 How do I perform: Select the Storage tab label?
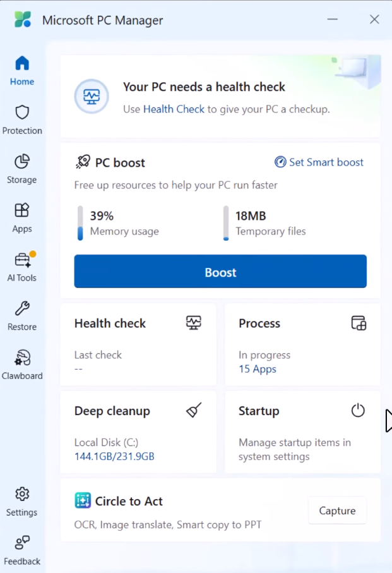point(22,180)
